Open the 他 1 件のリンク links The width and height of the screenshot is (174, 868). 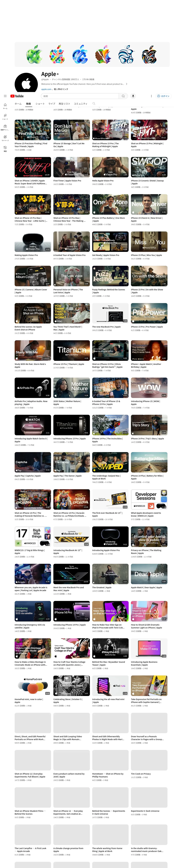[60, 89]
